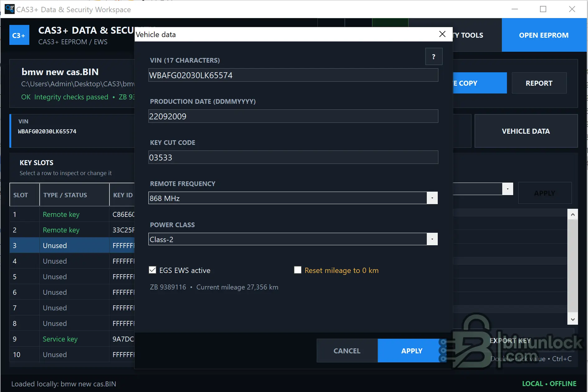Click the 'Integrity checks passed' status text
Viewport: 588px width, 392px height.
71,97
